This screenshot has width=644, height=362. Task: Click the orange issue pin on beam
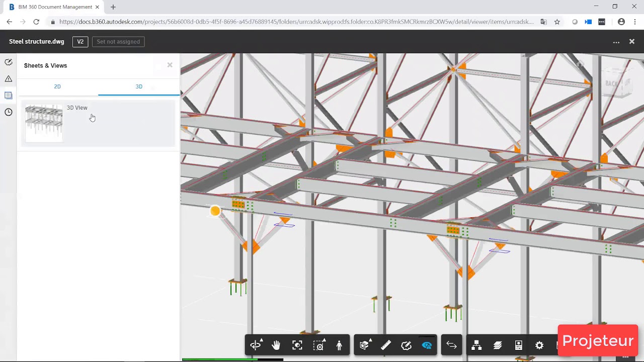tap(215, 211)
